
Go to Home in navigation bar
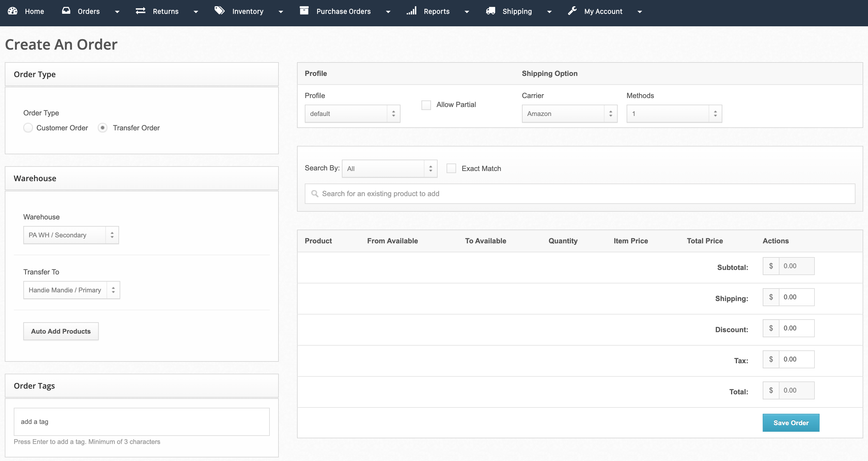coord(34,11)
